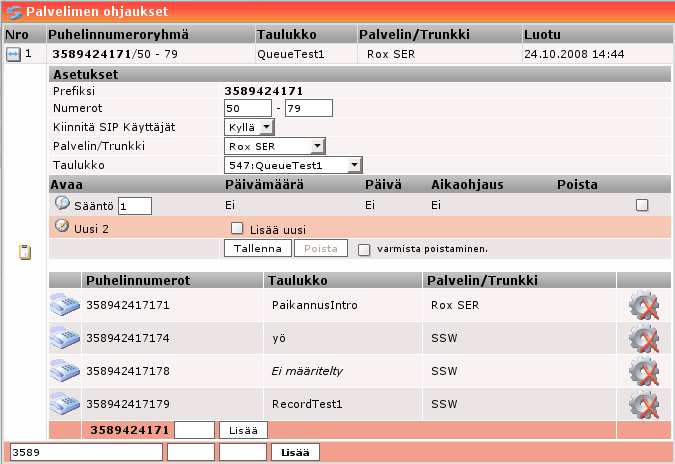Click the Aikaohjaus column header

(x=468, y=185)
